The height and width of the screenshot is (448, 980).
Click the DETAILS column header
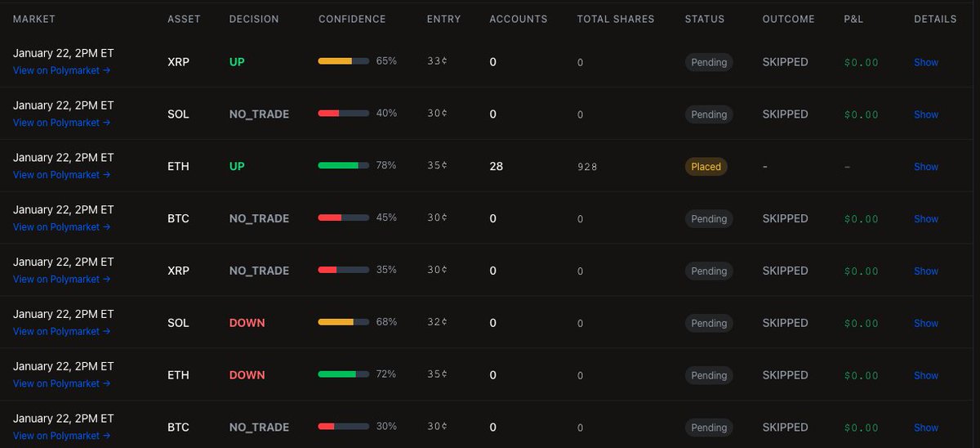(935, 19)
